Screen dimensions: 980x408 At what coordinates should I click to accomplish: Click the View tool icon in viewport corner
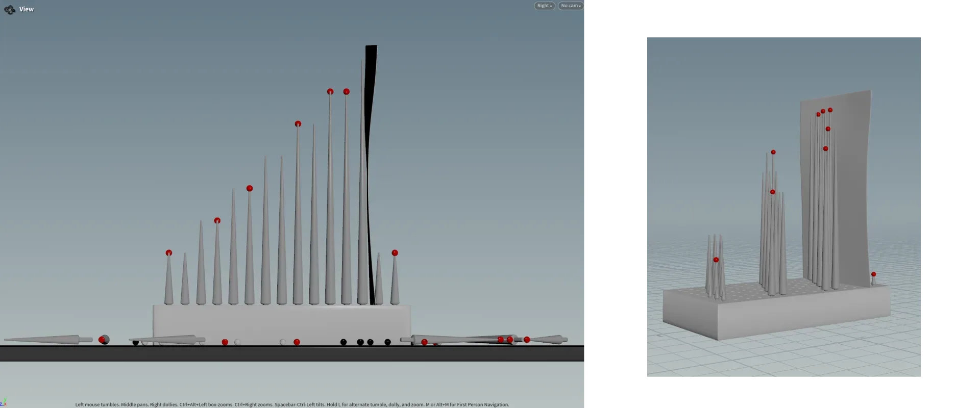(9, 9)
